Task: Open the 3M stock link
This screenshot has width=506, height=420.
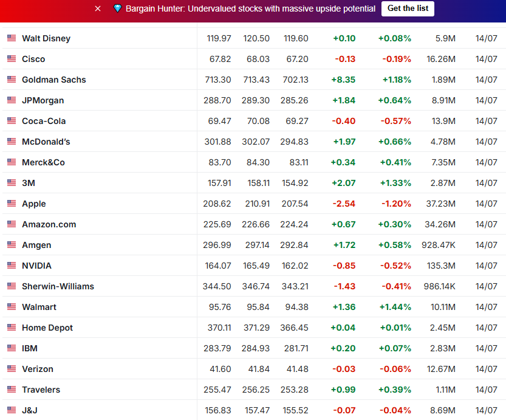Action: pos(29,183)
